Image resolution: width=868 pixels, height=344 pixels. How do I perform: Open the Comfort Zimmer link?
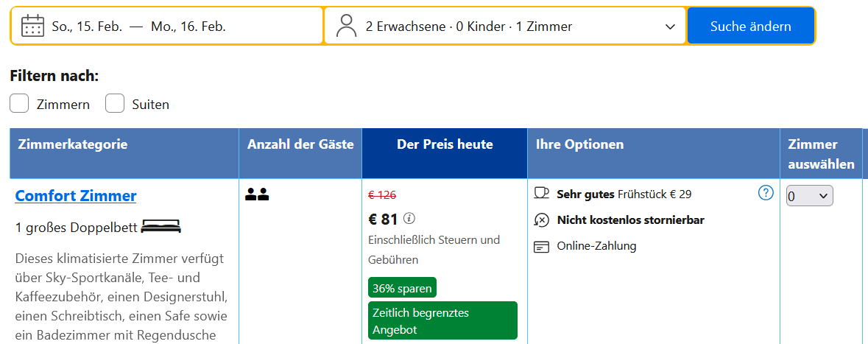click(x=76, y=196)
